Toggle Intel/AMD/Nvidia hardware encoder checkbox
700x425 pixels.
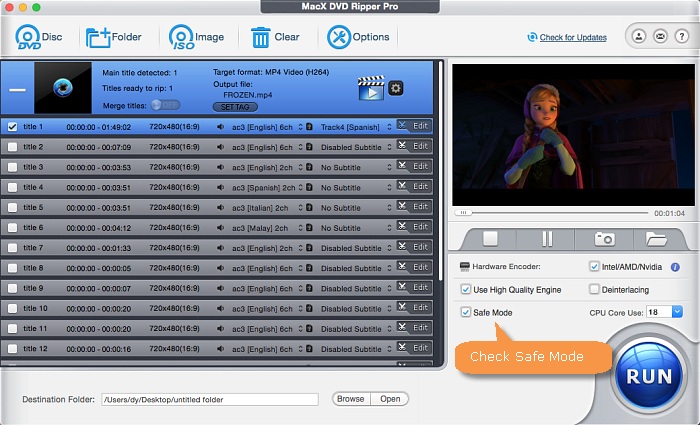click(x=594, y=267)
